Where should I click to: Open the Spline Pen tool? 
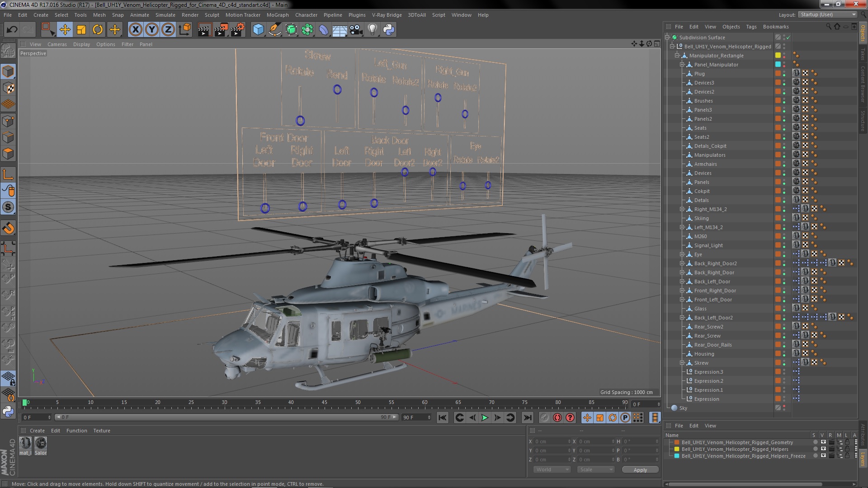pos(274,30)
